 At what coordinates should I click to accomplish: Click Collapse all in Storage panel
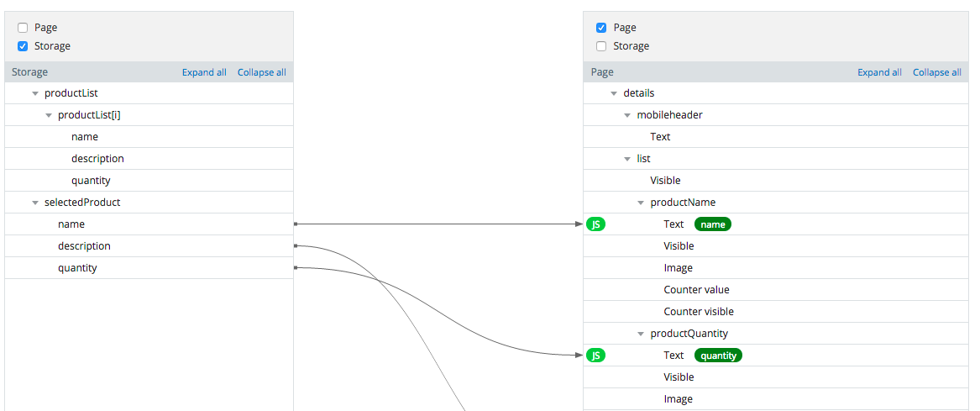pos(261,72)
